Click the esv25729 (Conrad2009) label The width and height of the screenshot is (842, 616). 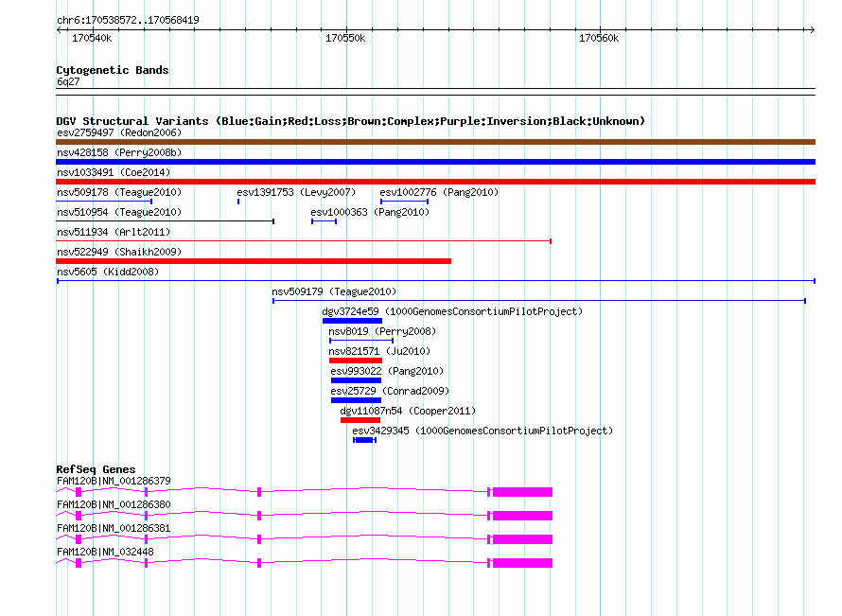point(390,391)
